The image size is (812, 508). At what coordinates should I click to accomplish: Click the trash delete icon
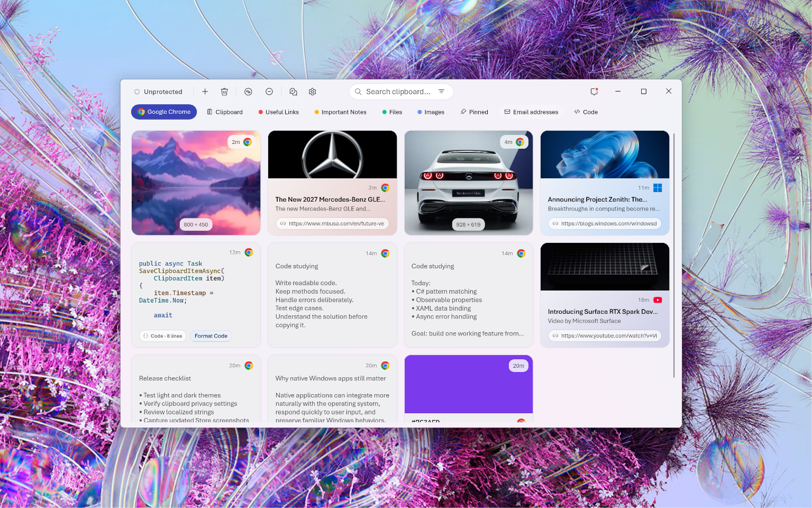pyautogui.click(x=224, y=92)
